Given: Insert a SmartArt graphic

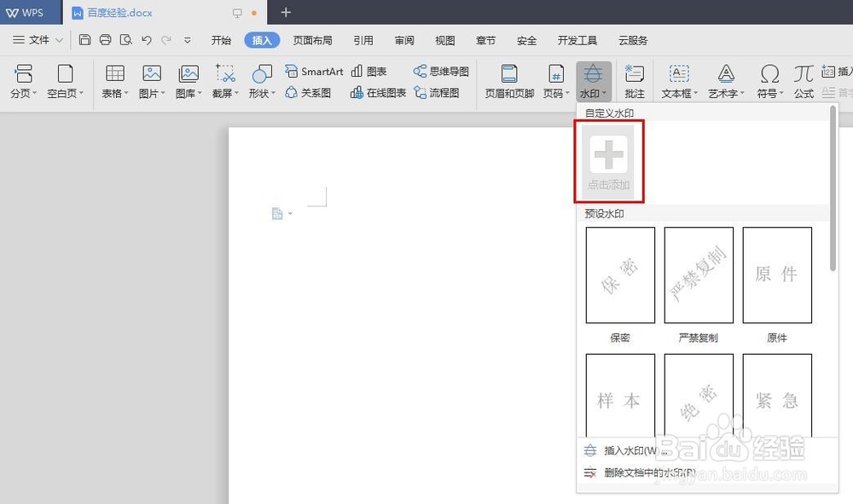Looking at the screenshot, I should tap(313, 71).
